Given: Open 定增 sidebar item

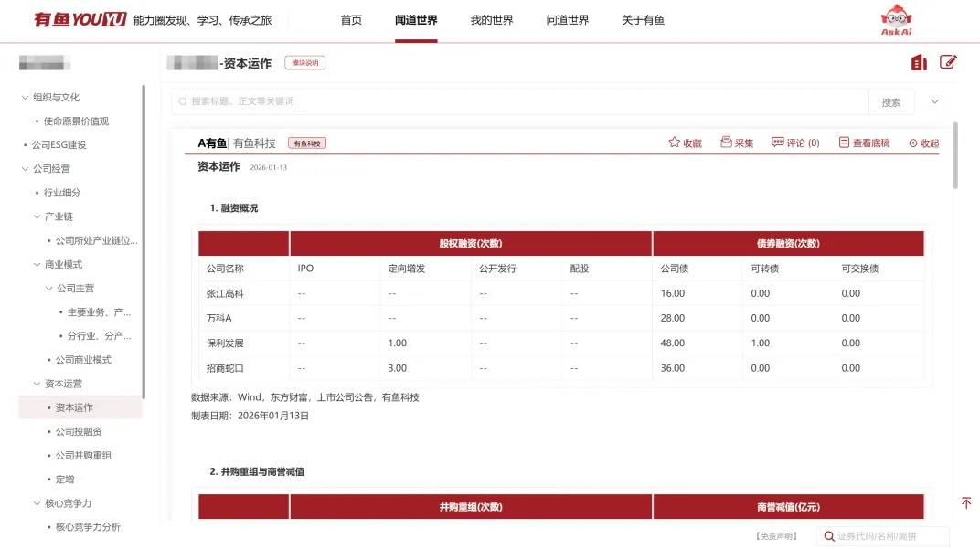Looking at the screenshot, I should [x=64, y=480].
